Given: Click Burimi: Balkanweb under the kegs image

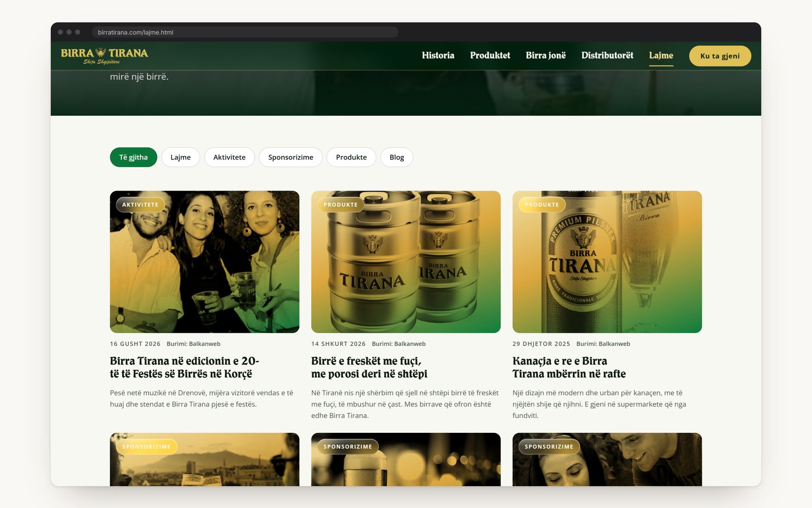Looking at the screenshot, I should [398, 344].
